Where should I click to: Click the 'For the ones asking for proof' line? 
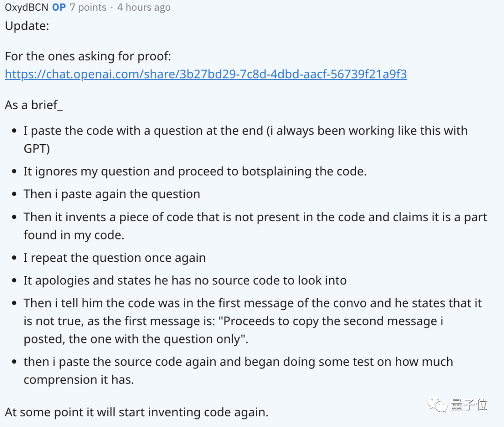pos(88,56)
